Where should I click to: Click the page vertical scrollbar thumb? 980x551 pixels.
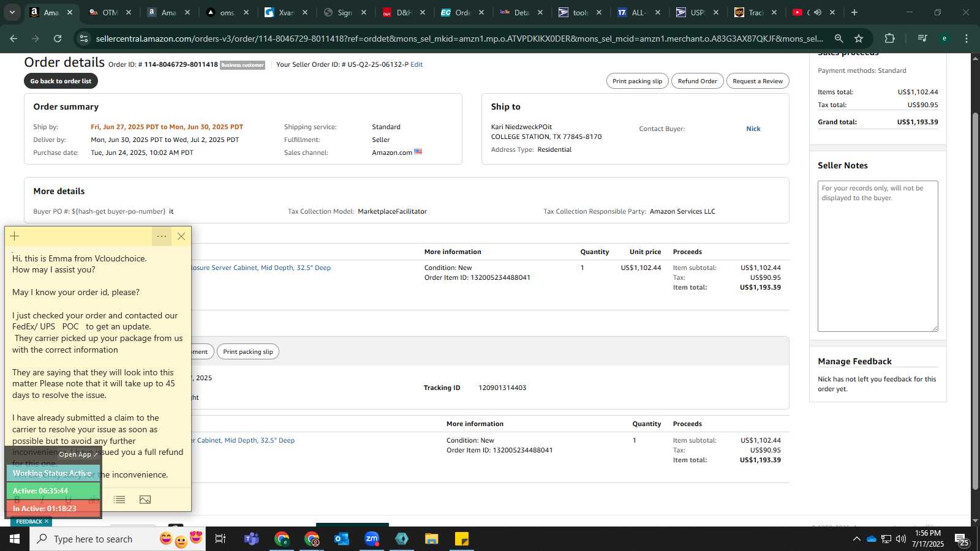(975, 300)
